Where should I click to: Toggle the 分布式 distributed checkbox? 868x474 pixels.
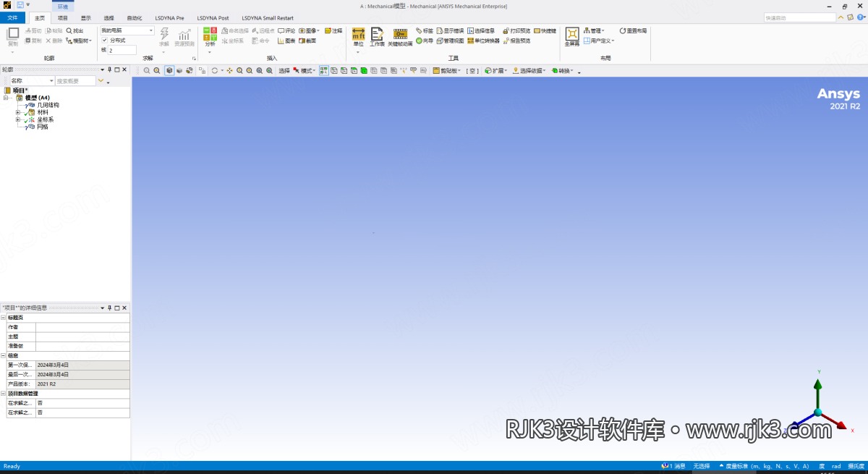tap(104, 41)
